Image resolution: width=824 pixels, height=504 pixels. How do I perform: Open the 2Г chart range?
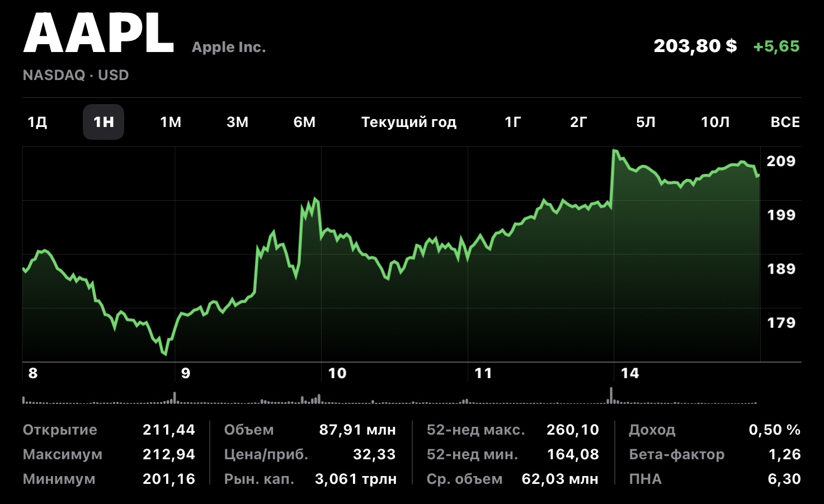578,122
